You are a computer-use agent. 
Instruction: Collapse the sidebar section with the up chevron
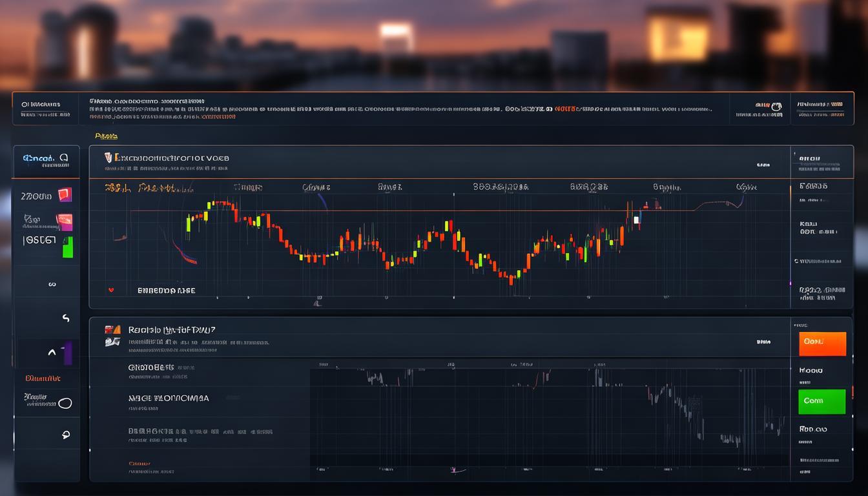click(x=52, y=353)
